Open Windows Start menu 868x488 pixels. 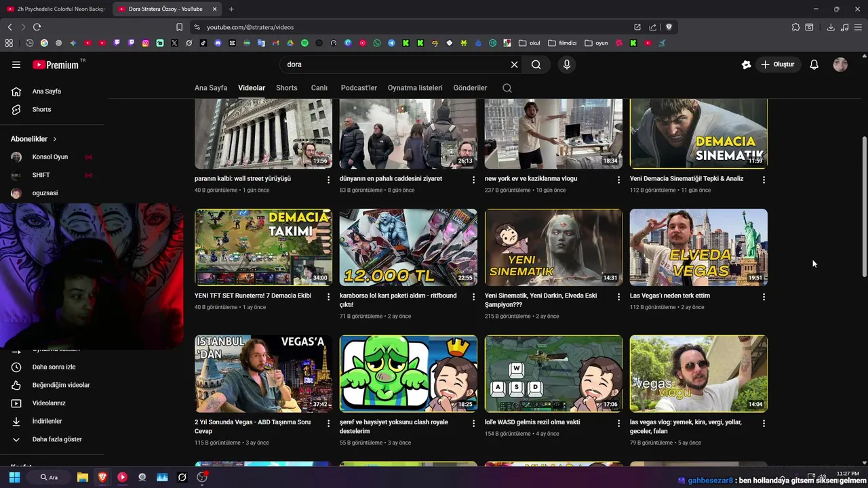tap(14, 477)
